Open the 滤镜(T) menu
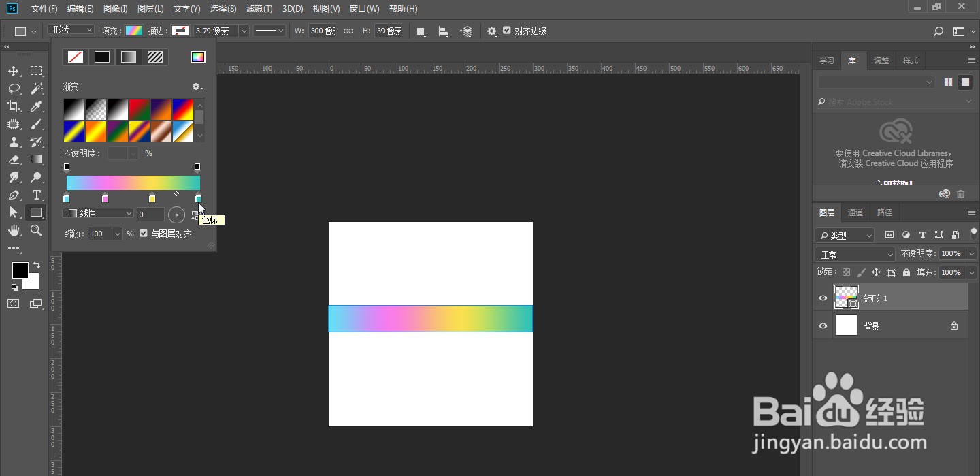The height and width of the screenshot is (476, 980). click(x=259, y=9)
